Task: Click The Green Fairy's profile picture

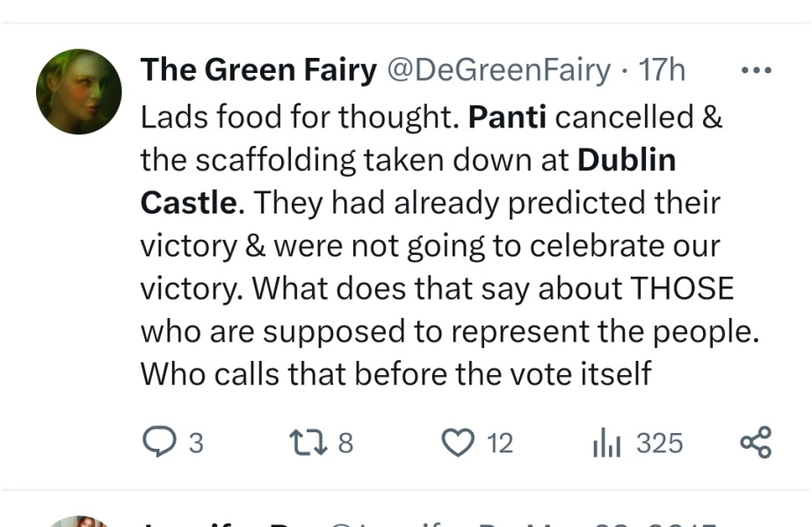Action: click(78, 91)
